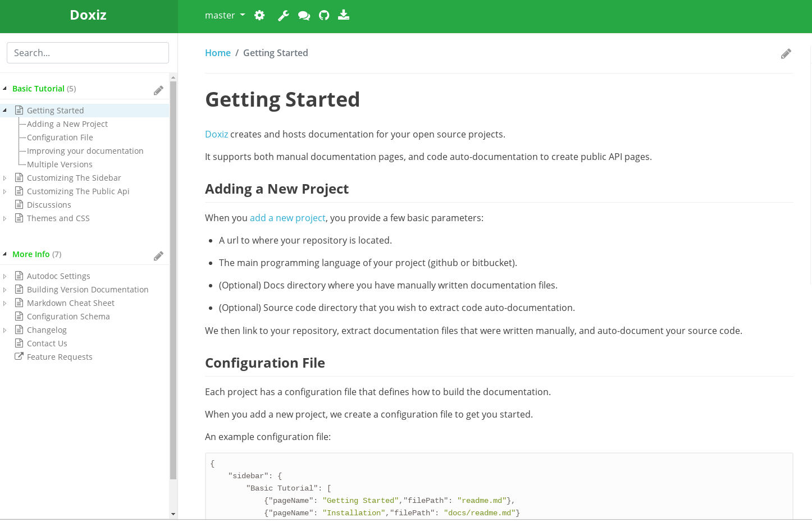Select Configuration File sidebar entry
This screenshot has height=522, width=812.
pos(60,138)
